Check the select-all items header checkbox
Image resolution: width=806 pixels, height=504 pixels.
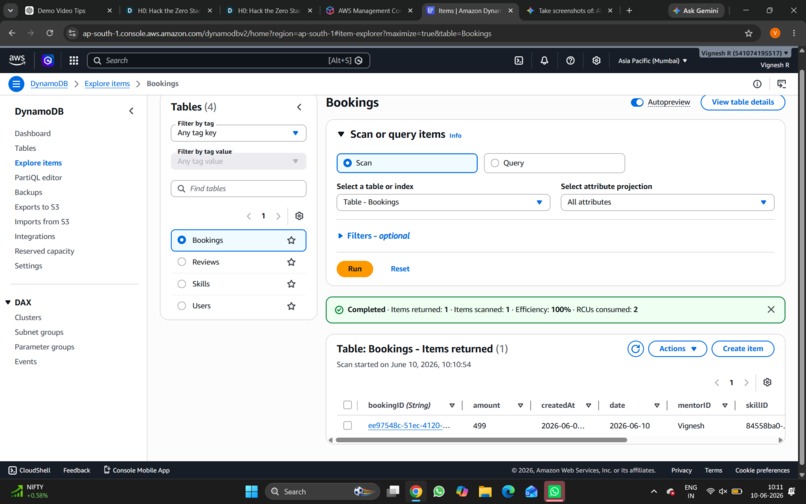(347, 405)
